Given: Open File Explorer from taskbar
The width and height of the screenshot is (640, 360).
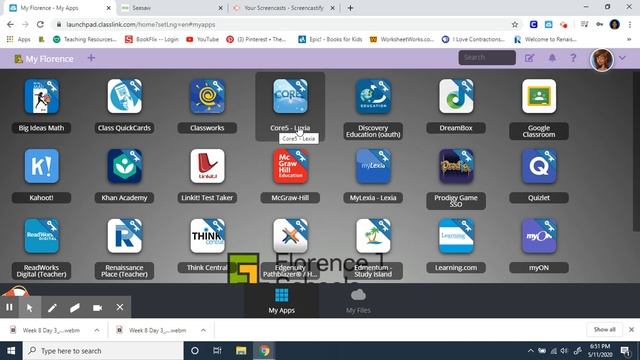Looking at the screenshot, I should coord(241,351).
